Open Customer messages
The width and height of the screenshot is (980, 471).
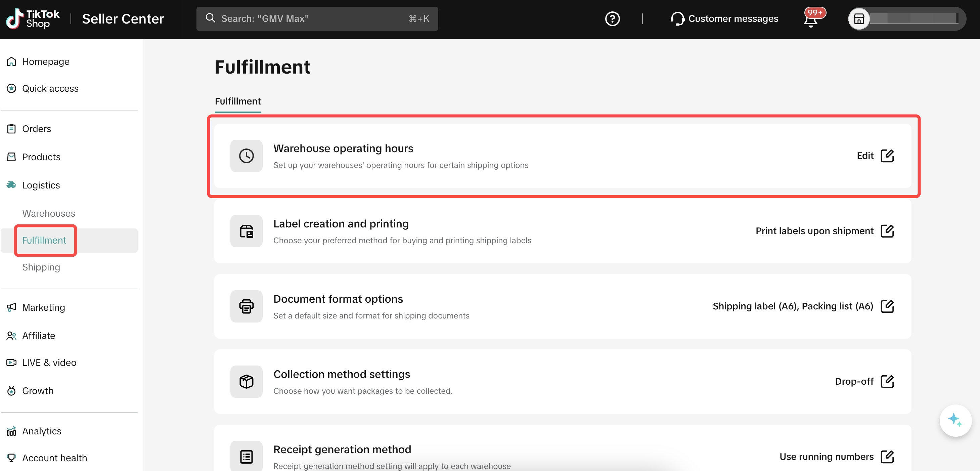pyautogui.click(x=724, y=18)
